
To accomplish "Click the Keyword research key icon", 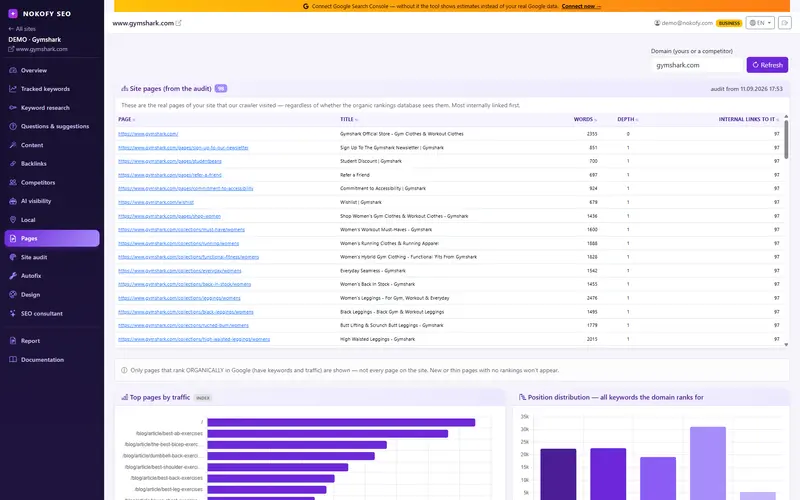I will (13, 108).
